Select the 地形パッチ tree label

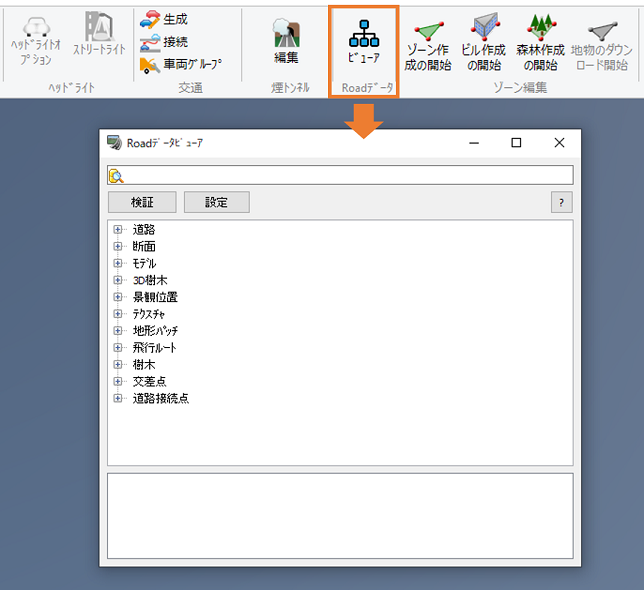155,331
